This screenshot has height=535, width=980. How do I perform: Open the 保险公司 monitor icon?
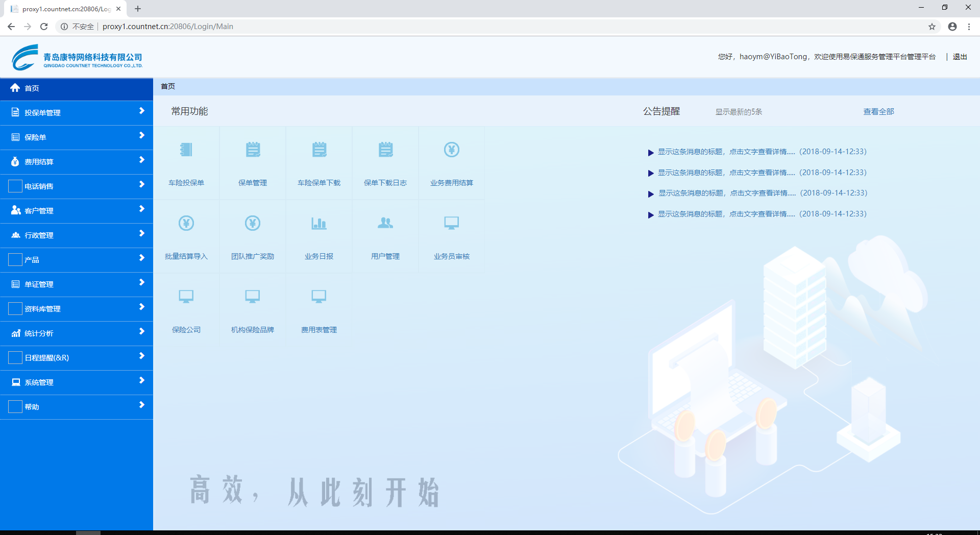(186, 297)
